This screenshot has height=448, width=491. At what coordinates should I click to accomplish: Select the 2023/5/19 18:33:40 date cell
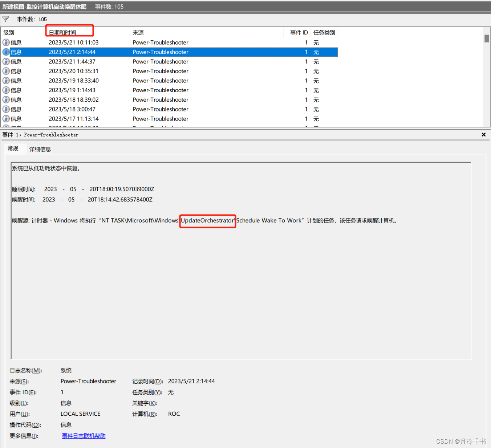pos(74,81)
